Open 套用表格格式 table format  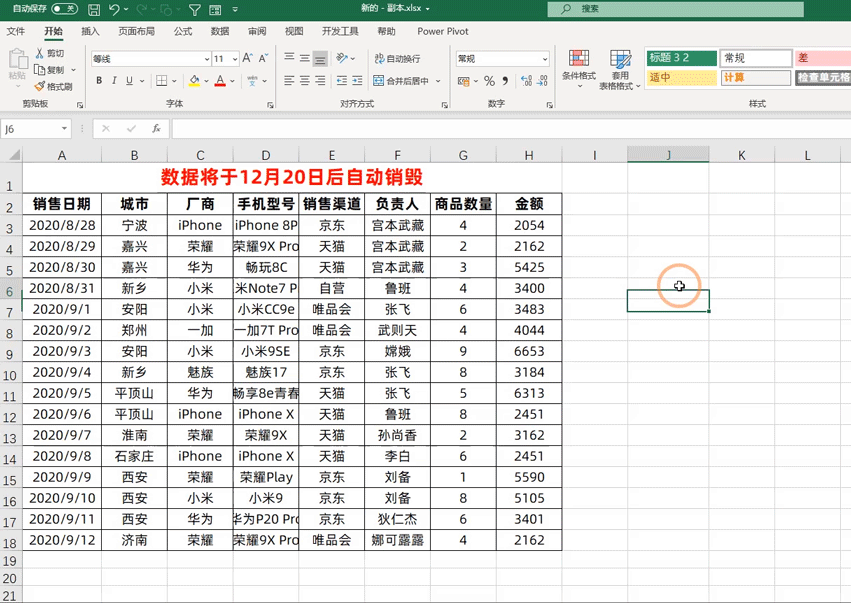(x=620, y=69)
